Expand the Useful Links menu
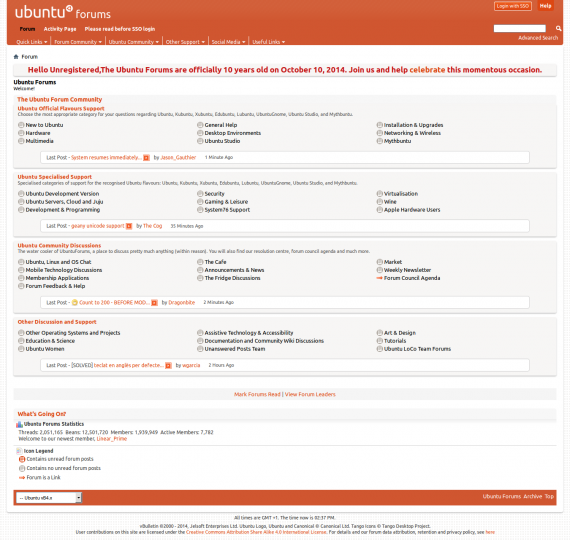 tap(269, 42)
